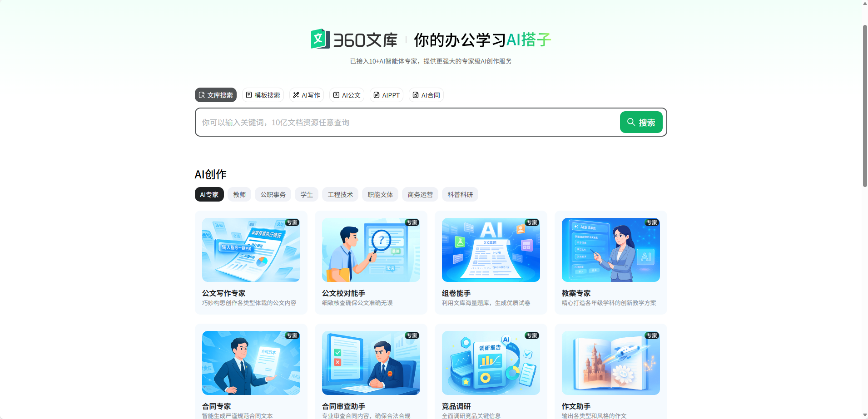Click the 你的办公学习AI搭子 slogan

pos(482,40)
